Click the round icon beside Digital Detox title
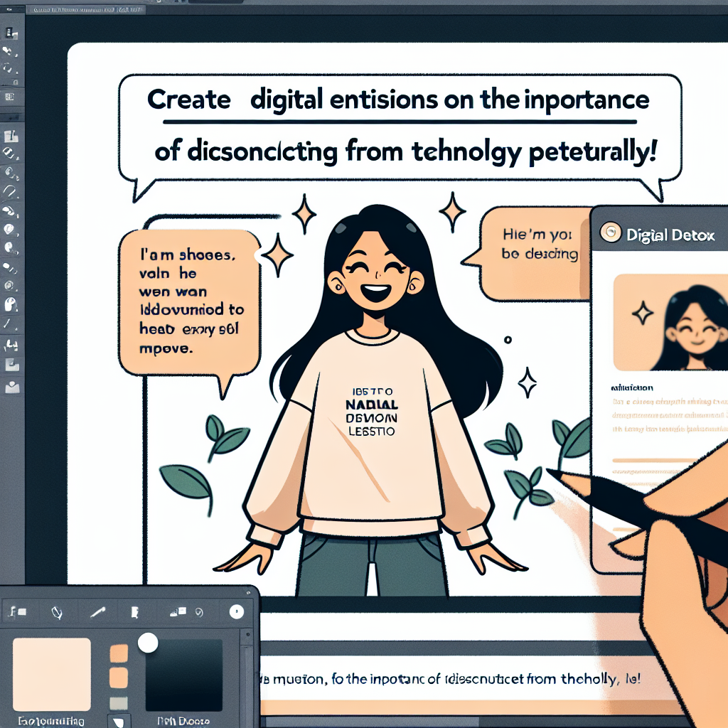 point(611,232)
